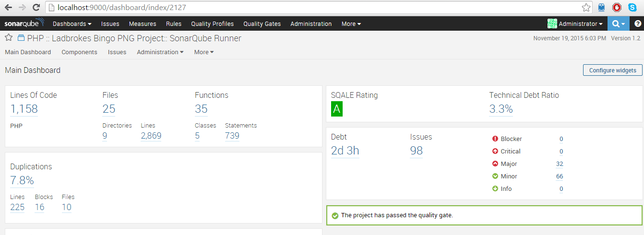Open the search magnifier dropdown
Viewport: 644px width, 235px height.
[619, 23]
